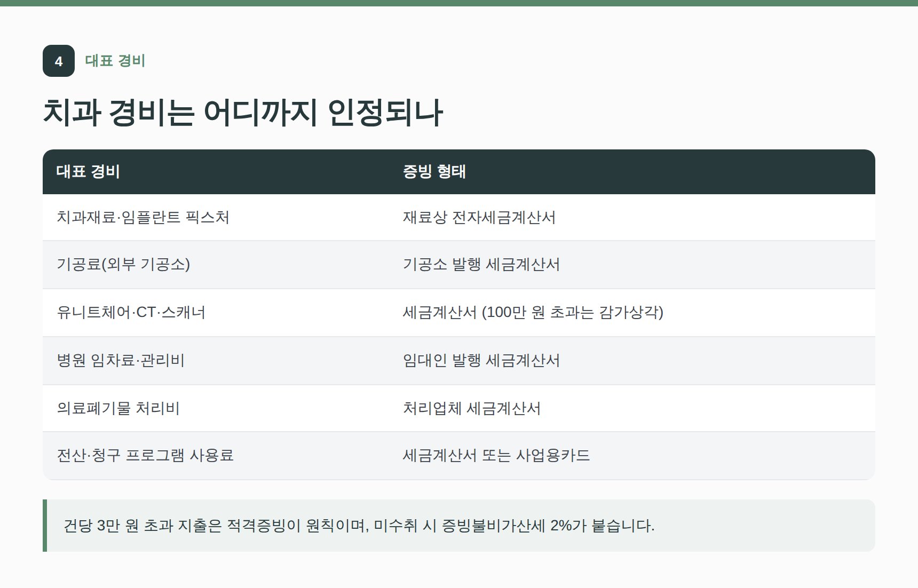Select the cell '의료폐기물 처리비'
This screenshot has height=588, width=918.
click(216, 408)
